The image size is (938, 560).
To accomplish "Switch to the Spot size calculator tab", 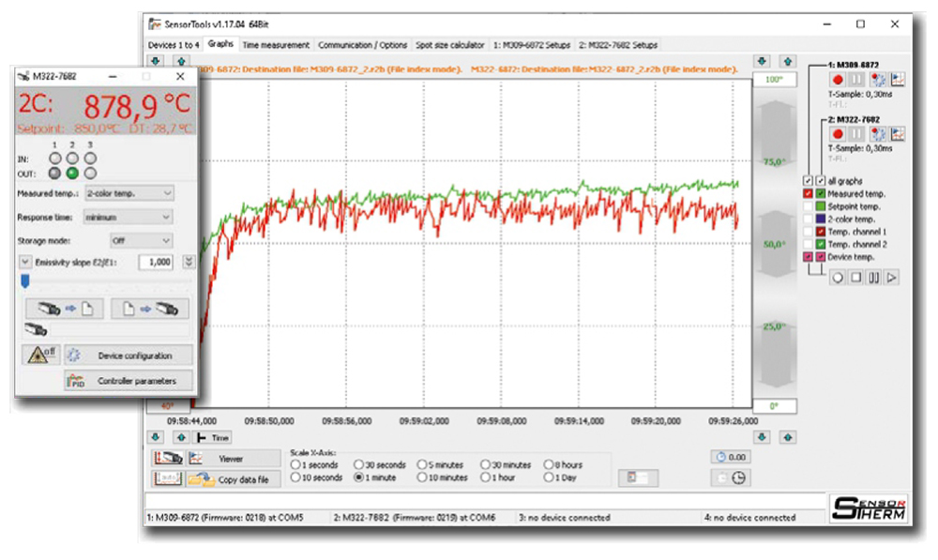I will click(450, 44).
